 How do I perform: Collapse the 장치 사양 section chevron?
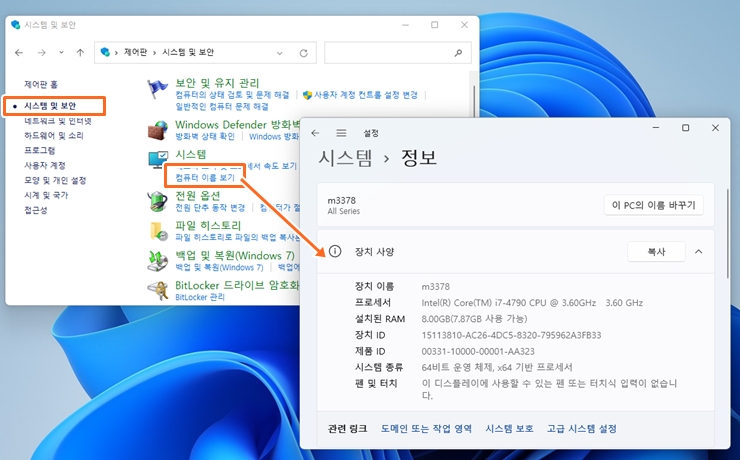(698, 252)
